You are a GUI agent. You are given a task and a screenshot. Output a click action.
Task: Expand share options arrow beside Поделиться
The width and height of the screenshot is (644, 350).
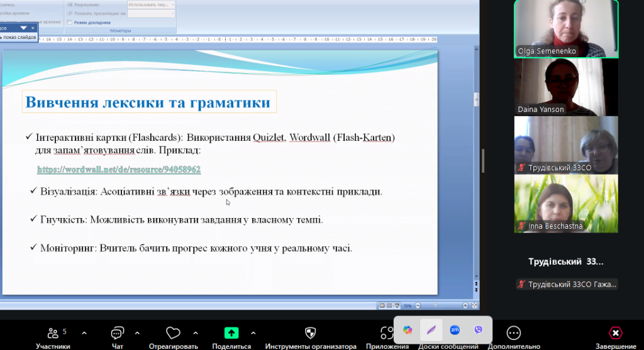pos(253,332)
